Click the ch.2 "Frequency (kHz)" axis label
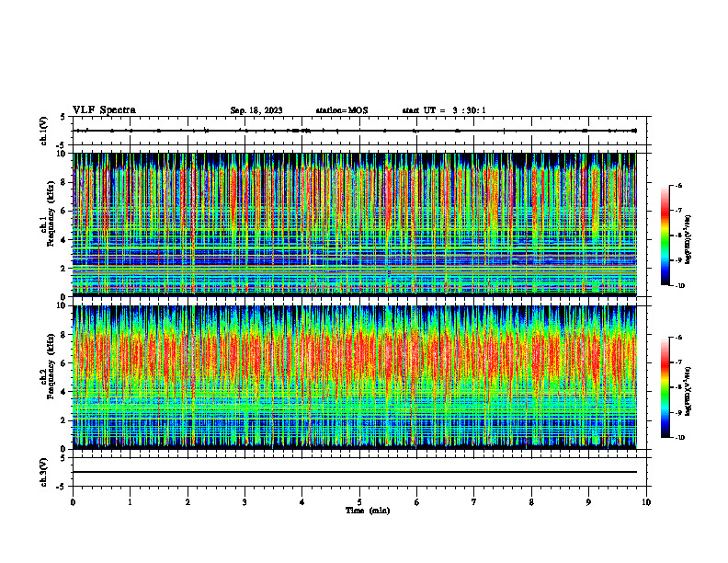Screen dimensions: 728x563 coord(51,366)
